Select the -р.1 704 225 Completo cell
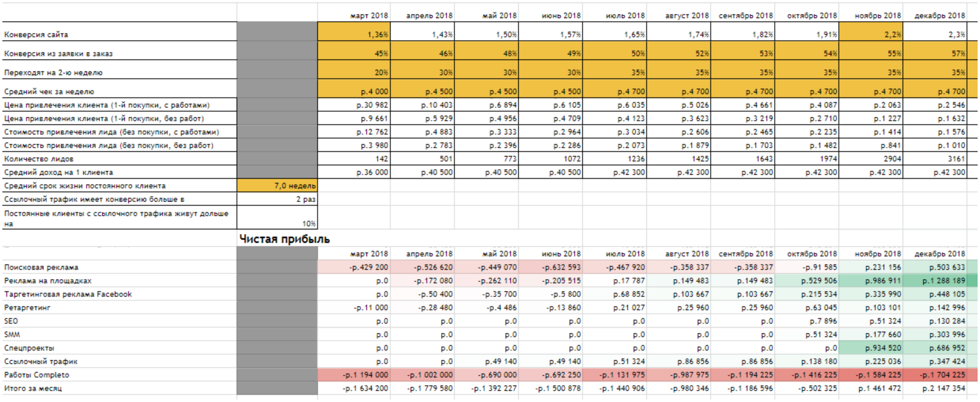980x402 pixels. [x=935, y=375]
